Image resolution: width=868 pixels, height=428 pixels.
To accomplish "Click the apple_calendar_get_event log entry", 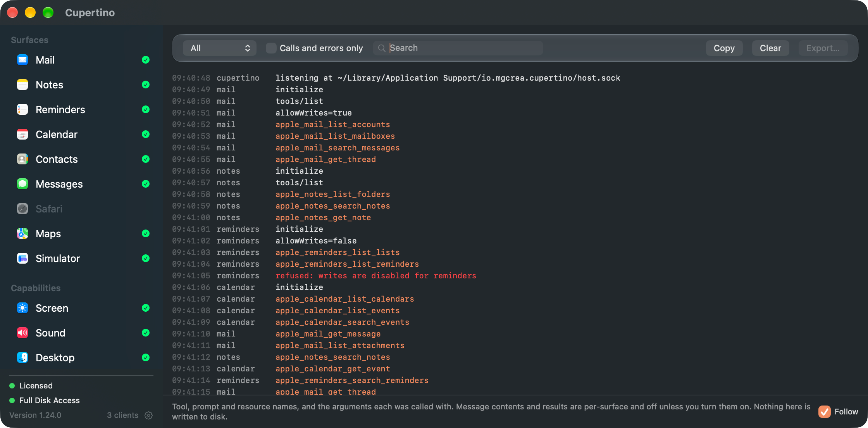I will click(x=333, y=369).
